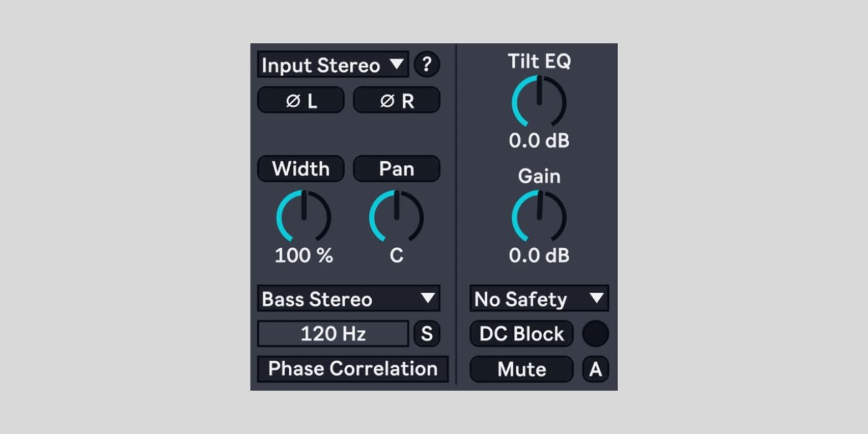Click the Phase Correlation display
Image resolution: width=868 pixels, height=434 pixels.
tap(353, 369)
